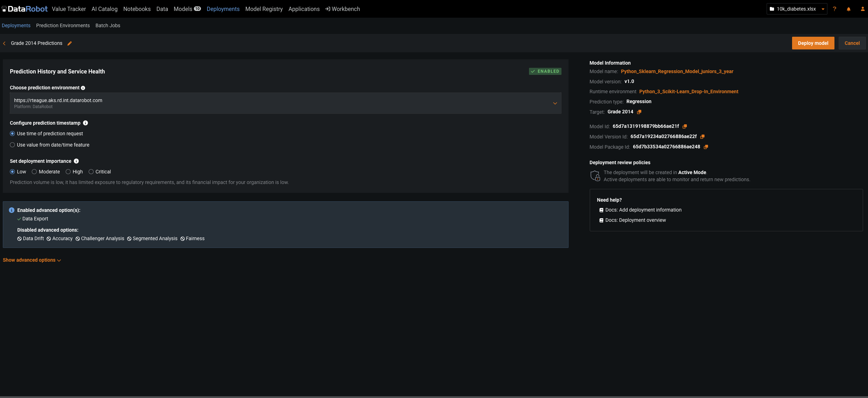The image size is (868, 398).
Task: Click the pencil icon to rename deployment
Action: pos(70,43)
